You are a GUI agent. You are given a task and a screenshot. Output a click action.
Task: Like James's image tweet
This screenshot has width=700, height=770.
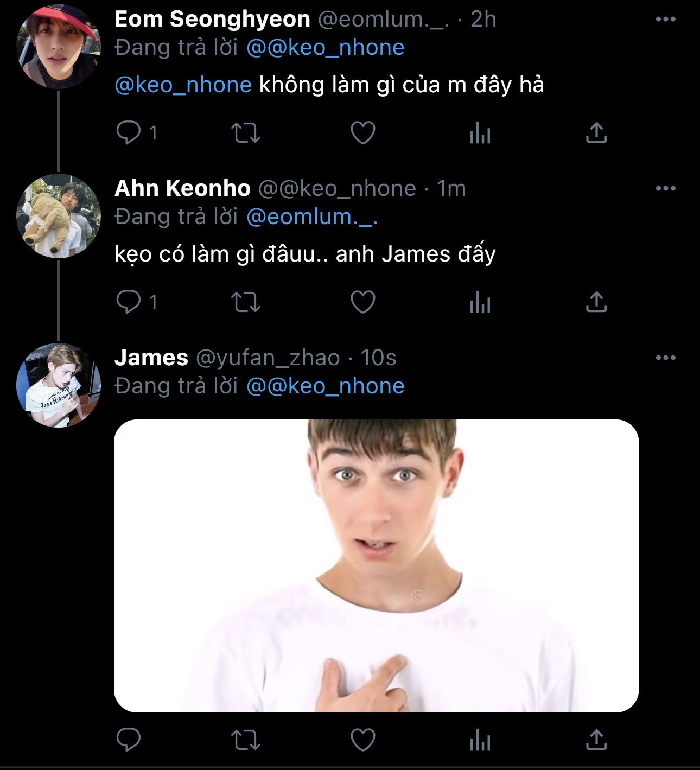pyautogui.click(x=362, y=740)
